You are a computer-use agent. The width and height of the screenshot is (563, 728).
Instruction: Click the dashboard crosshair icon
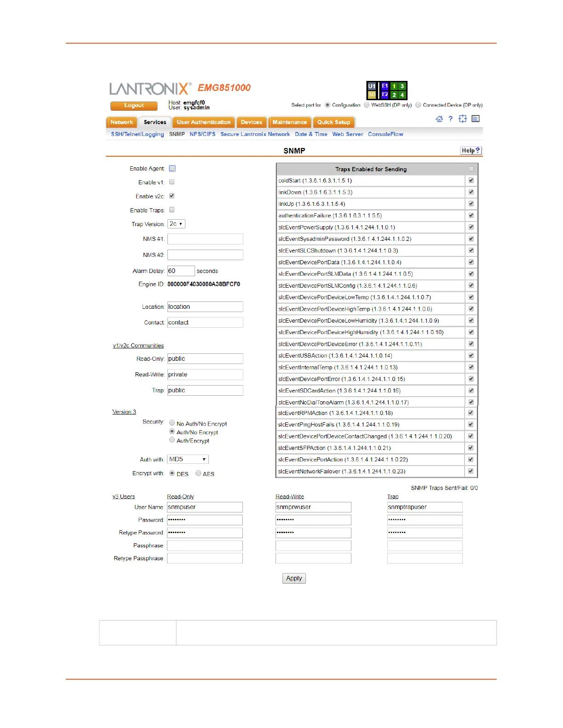point(463,119)
